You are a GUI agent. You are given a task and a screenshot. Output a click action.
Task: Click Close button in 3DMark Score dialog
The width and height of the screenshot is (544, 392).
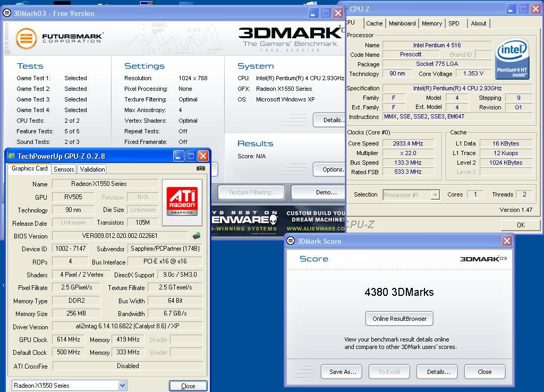[x=484, y=371]
